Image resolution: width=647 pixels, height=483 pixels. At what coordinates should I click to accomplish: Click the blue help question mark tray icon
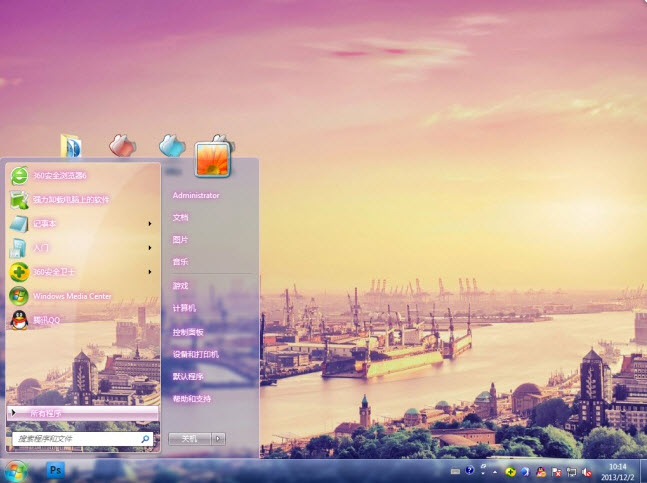(469, 470)
